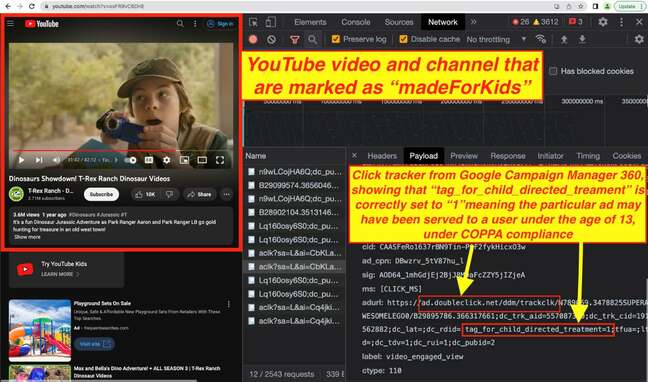This screenshot has height=382, width=648.
Task: Open YouTube search
Action: [x=180, y=24]
